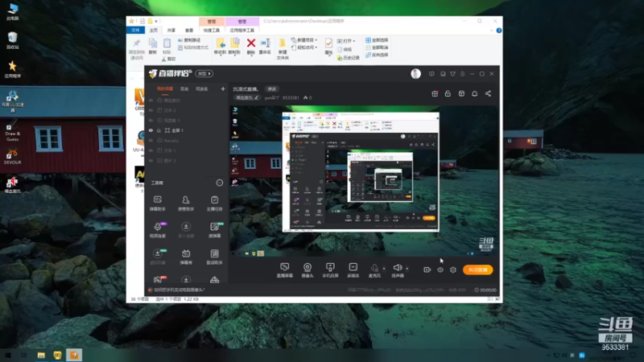The image size is (644, 362).
Task: Click red X Delete in Explorer ribbon
Action: (x=251, y=47)
